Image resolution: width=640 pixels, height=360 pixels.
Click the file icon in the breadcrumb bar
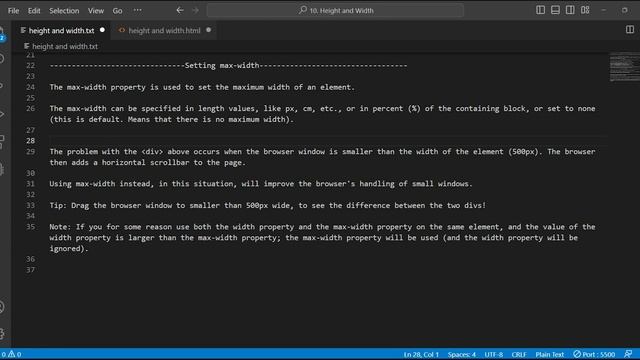pos(27,46)
